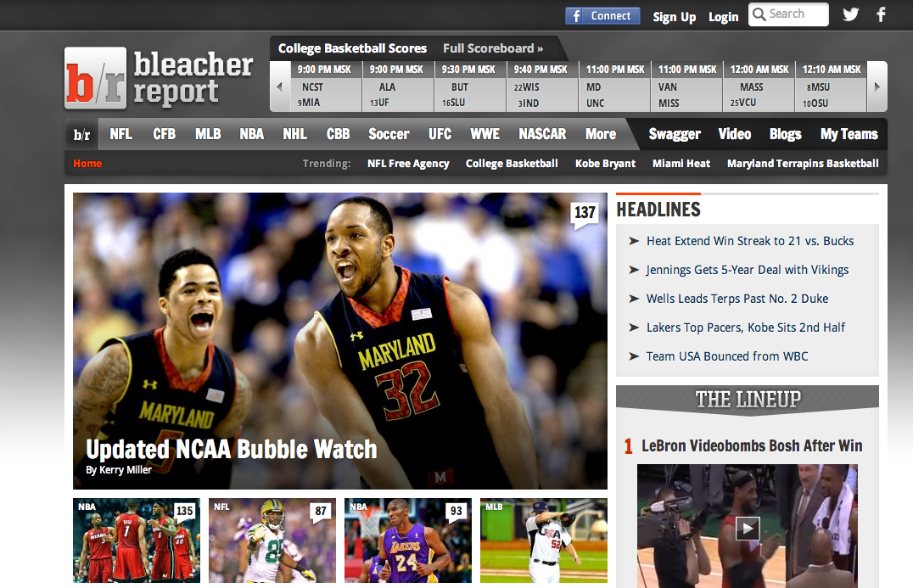
Task: Open the NFL menu
Action: tap(120, 134)
